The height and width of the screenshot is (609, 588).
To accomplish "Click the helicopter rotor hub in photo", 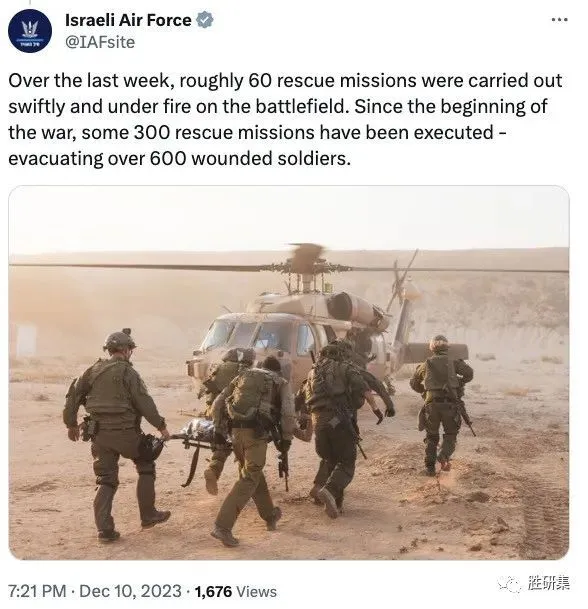I will pos(307,264).
